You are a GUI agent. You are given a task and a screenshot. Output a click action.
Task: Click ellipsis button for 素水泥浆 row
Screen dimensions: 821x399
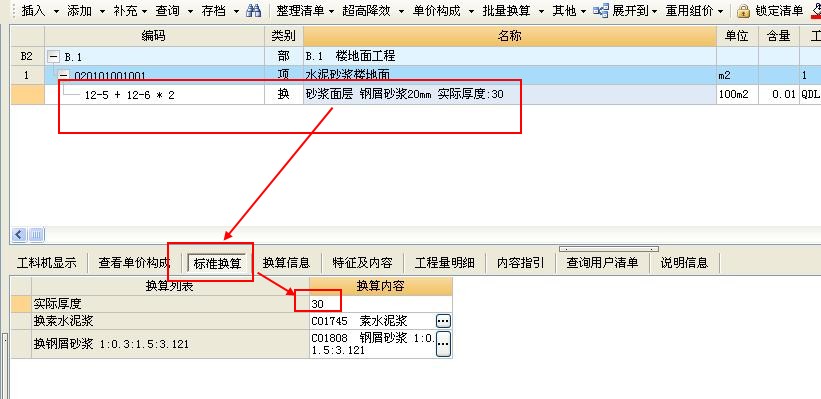[443, 320]
